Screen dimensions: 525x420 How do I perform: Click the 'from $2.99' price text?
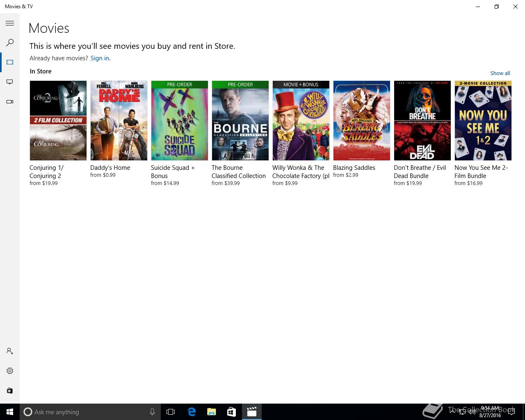coord(346,175)
